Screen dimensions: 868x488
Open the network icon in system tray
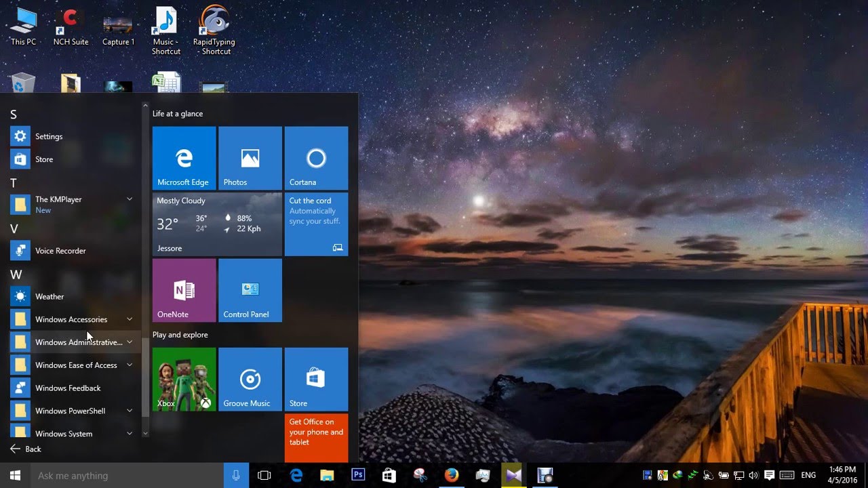738,475
